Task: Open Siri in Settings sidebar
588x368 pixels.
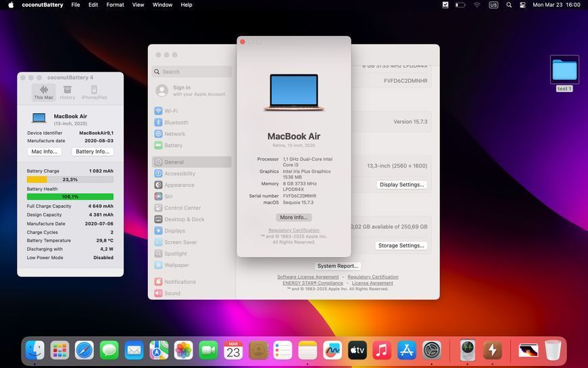Action: point(192,196)
